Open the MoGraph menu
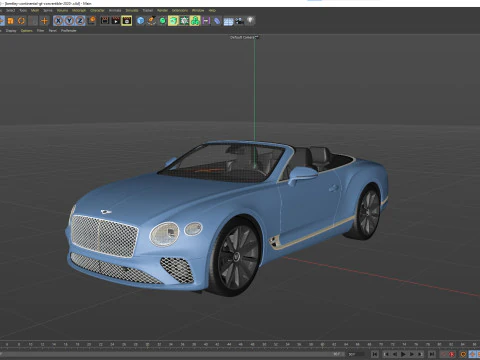 pyautogui.click(x=79, y=11)
